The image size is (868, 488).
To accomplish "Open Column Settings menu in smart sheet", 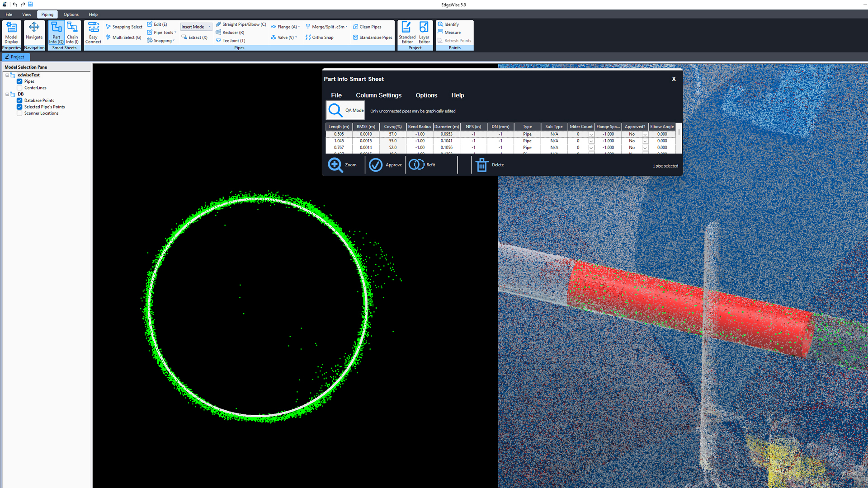I will click(378, 95).
